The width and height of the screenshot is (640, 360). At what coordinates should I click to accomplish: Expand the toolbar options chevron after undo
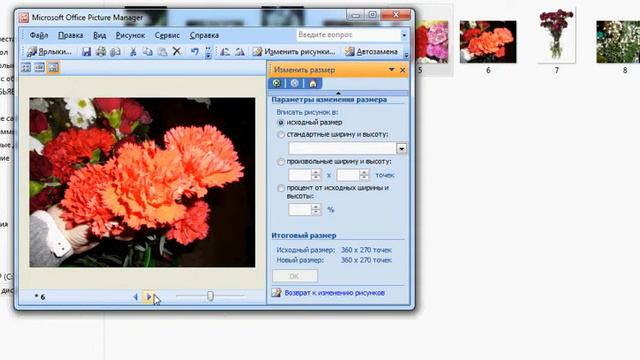208,52
